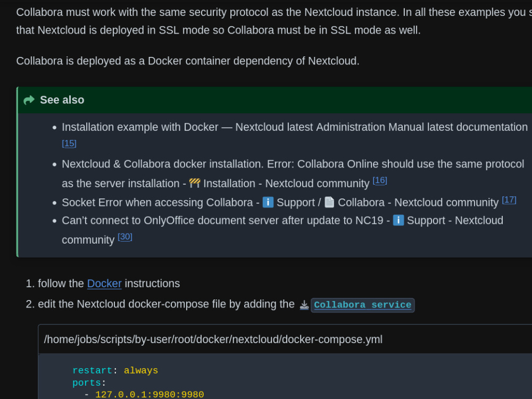
Task: Click the construction barrier Installation icon
Action: [194, 183]
